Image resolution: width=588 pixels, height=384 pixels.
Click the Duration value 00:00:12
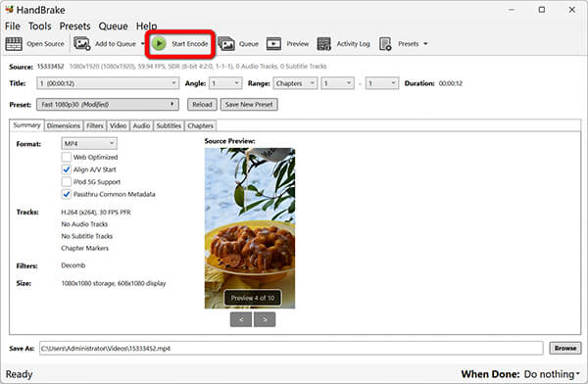[x=451, y=83]
